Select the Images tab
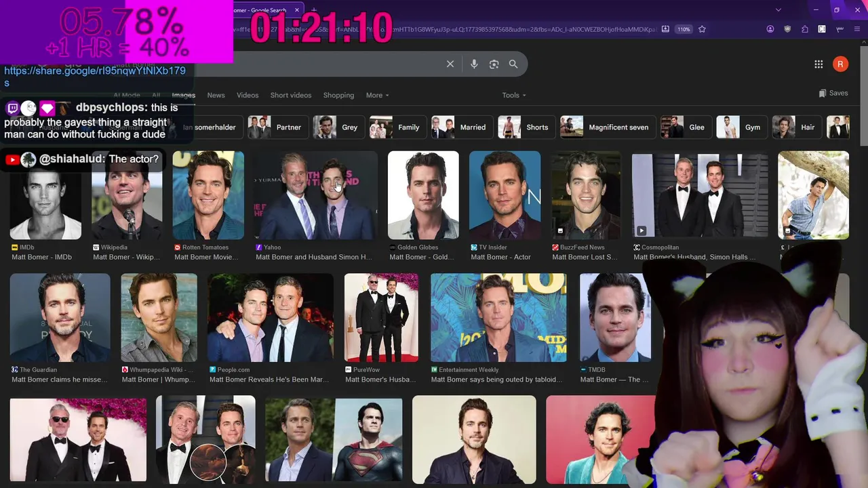Image resolution: width=868 pixels, height=488 pixels. click(183, 96)
